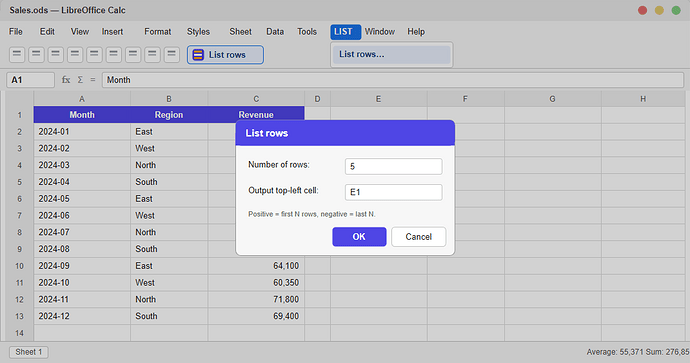The image size is (690, 363).
Task: Open the Tools menu
Action: coord(307,32)
